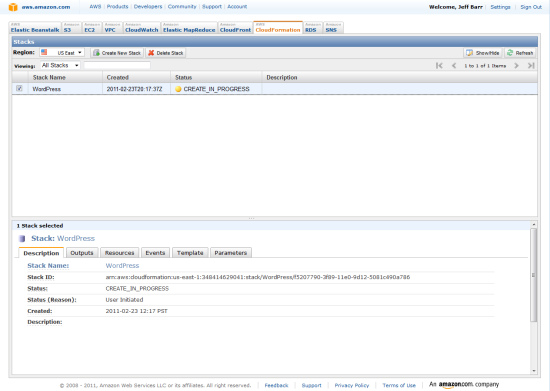The image size is (550, 391).
Task: Click the stack filter text field
Action: 117,66
